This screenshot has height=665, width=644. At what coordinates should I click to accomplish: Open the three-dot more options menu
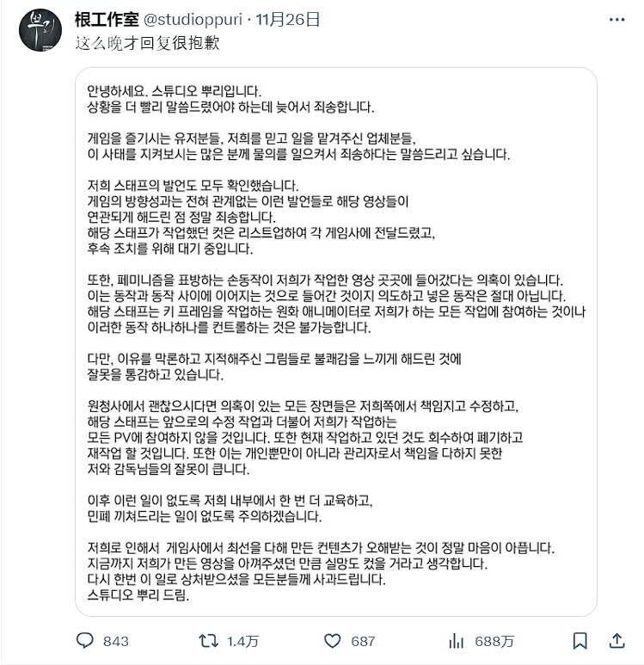coord(616,20)
